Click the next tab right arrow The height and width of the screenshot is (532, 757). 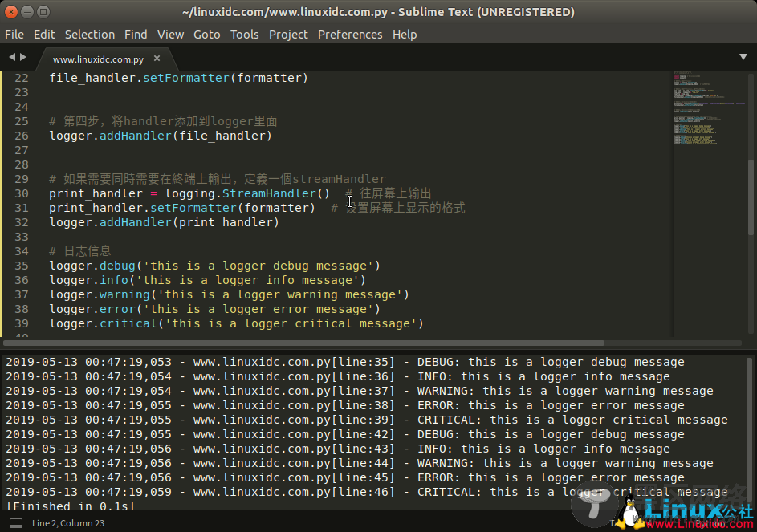[22, 57]
